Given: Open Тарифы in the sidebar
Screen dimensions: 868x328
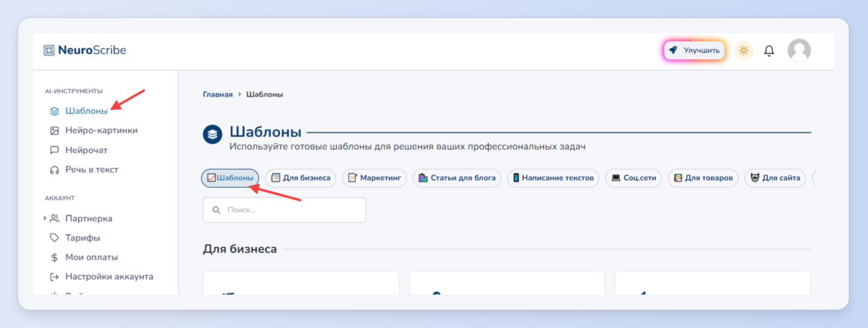Looking at the screenshot, I should (75, 238).
